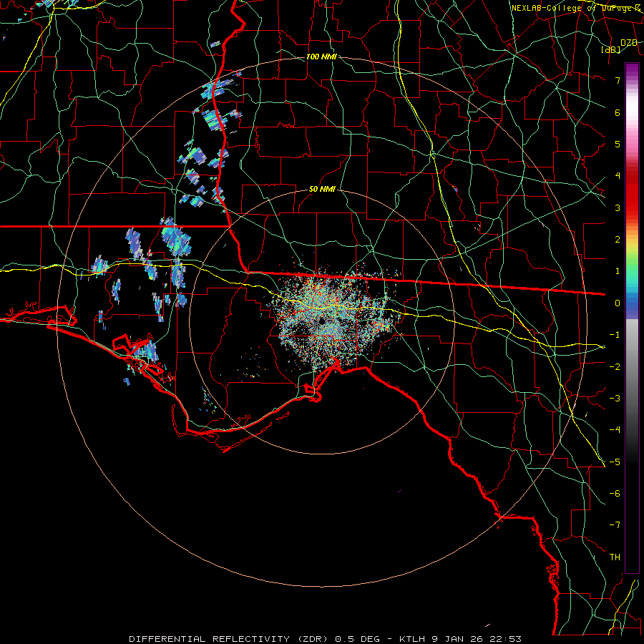Viewport: 644px width, 644px height.
Task: Click the positive '3' dB scale label
Action: pyautogui.click(x=618, y=208)
